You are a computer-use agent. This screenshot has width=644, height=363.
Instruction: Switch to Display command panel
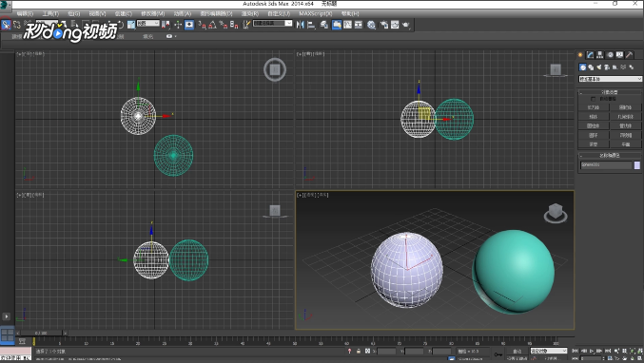tap(619, 54)
